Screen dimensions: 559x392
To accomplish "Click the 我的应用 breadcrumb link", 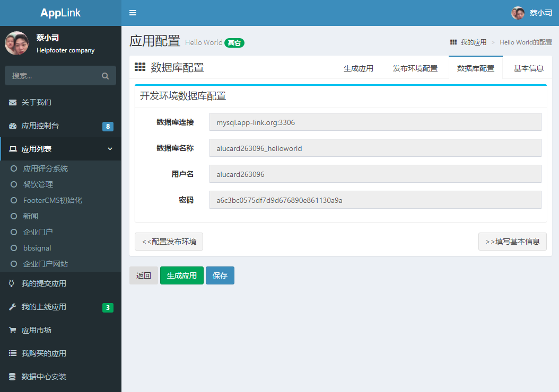I will click(474, 42).
